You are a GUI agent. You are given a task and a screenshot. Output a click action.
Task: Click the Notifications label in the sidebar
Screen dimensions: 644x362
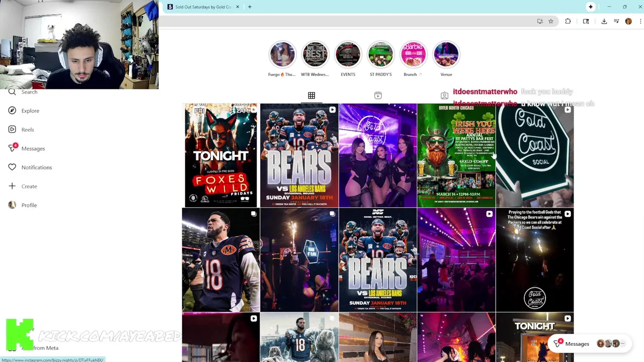click(x=37, y=167)
